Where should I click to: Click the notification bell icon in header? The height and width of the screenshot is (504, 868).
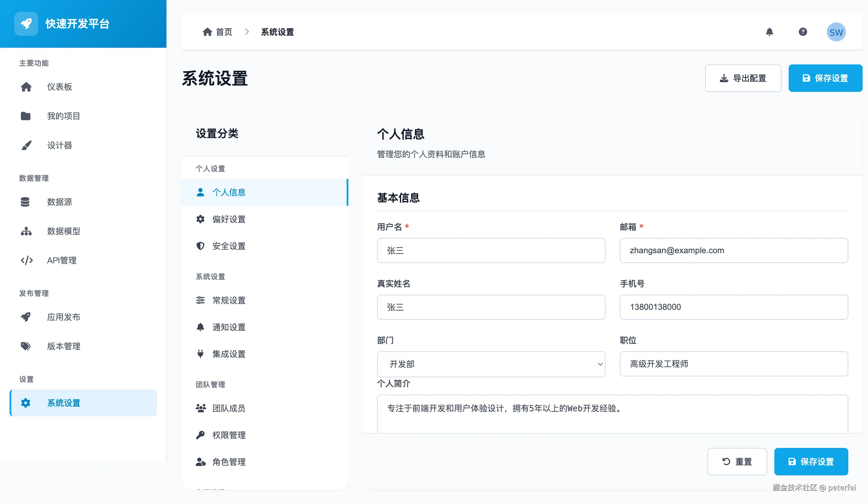(x=769, y=32)
